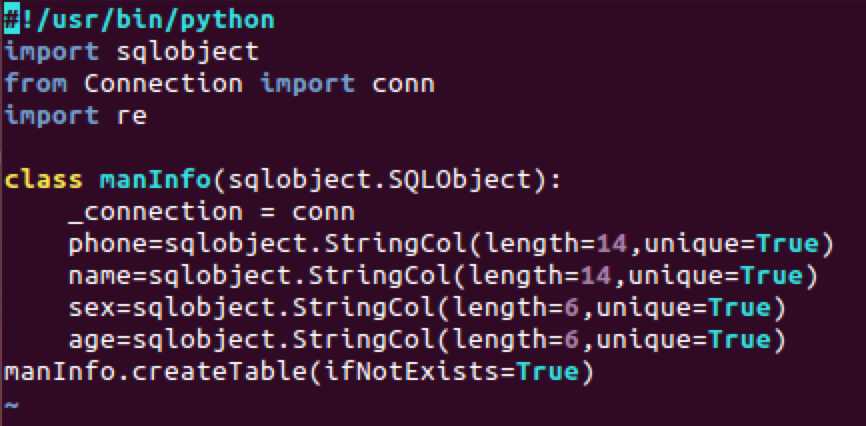The height and width of the screenshot is (426, 866).
Task: Click the manInfo class name in definition
Action: click(155, 180)
